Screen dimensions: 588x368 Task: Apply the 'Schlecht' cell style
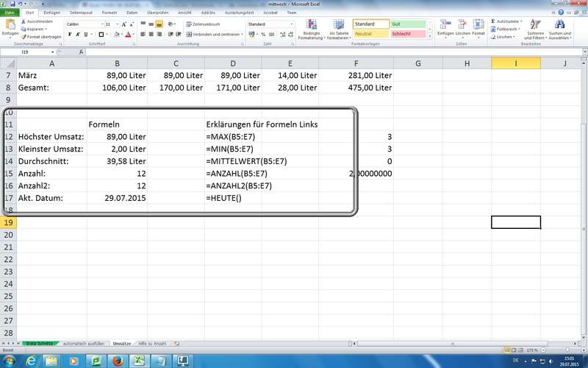point(407,34)
